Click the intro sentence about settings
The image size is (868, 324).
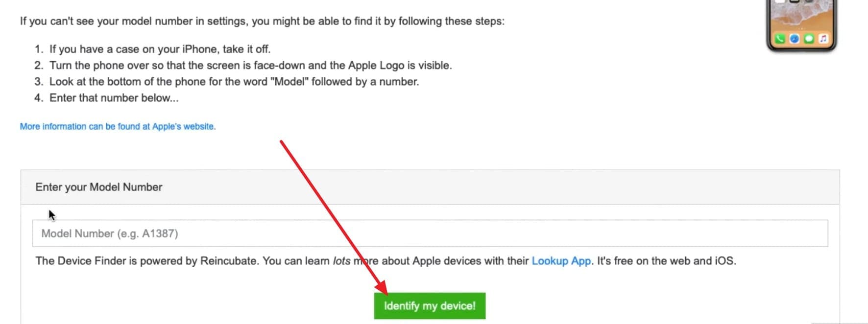262,21
